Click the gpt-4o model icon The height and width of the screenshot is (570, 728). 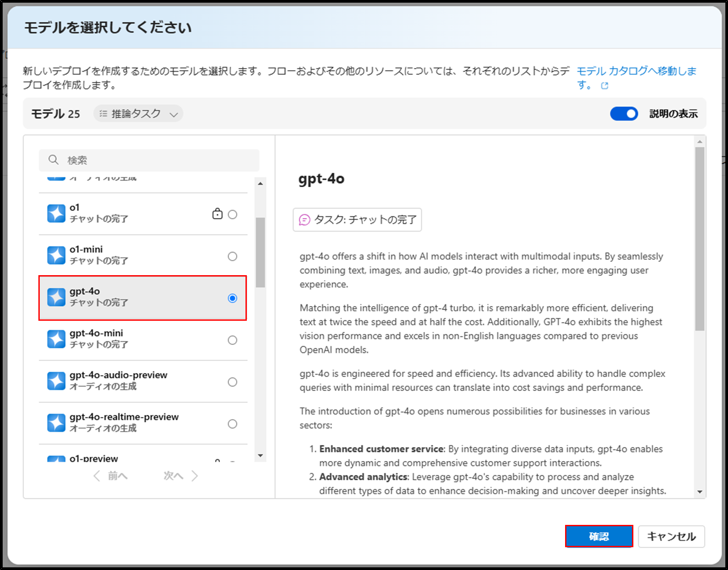pyautogui.click(x=56, y=297)
